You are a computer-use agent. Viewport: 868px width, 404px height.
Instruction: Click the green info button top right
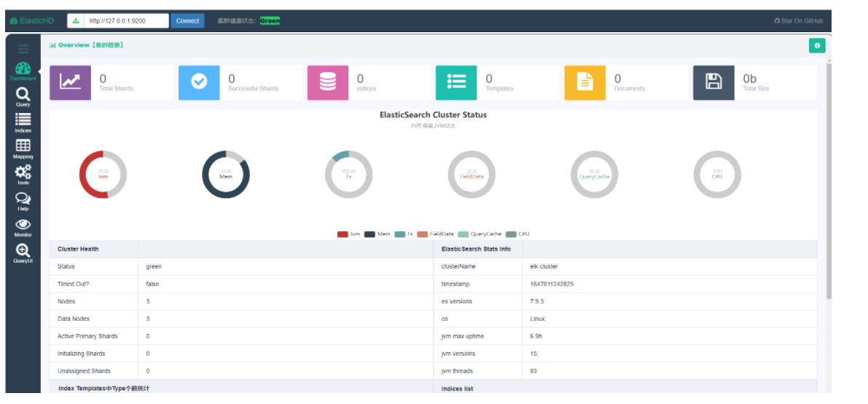click(x=816, y=46)
